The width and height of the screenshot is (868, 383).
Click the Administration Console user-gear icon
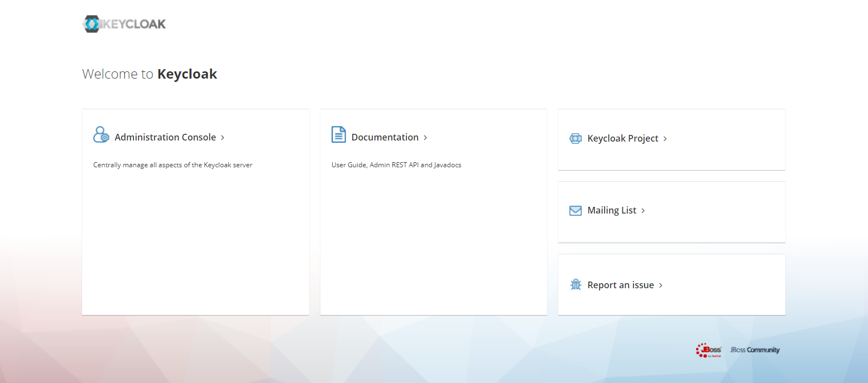pyautogui.click(x=101, y=135)
